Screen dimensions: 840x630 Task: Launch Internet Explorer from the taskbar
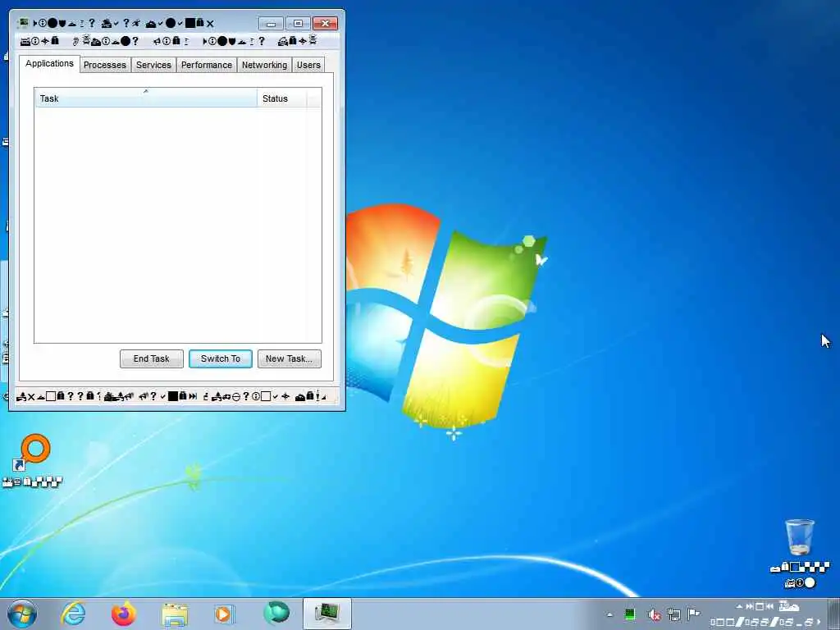click(x=73, y=614)
